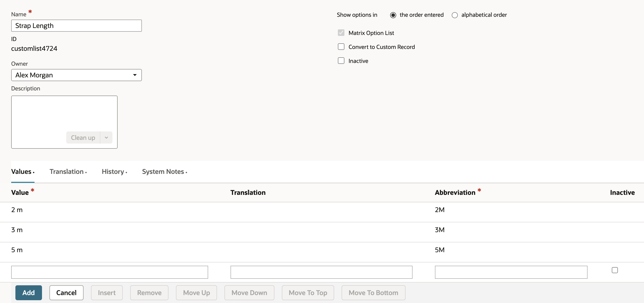The width and height of the screenshot is (644, 303).
Task: Click the '5M' abbreviation cell
Action: point(440,250)
